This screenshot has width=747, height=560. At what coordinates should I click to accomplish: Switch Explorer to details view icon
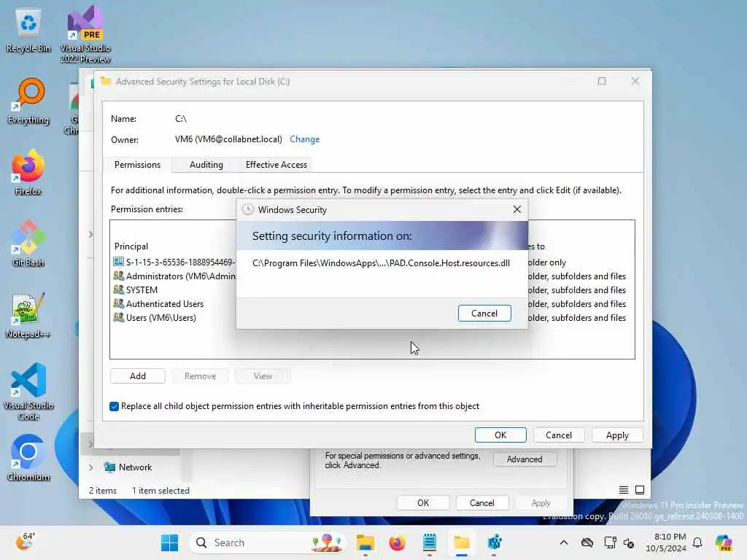point(623,490)
